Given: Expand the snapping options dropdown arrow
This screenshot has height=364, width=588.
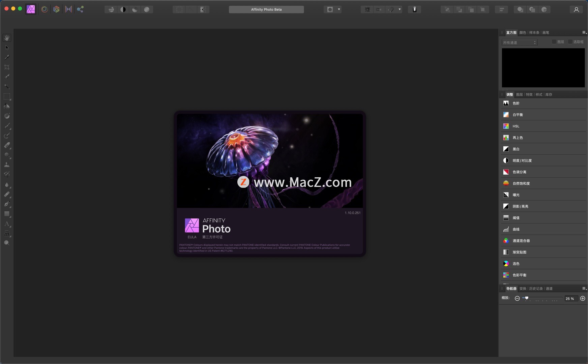Looking at the screenshot, I should coord(400,9).
